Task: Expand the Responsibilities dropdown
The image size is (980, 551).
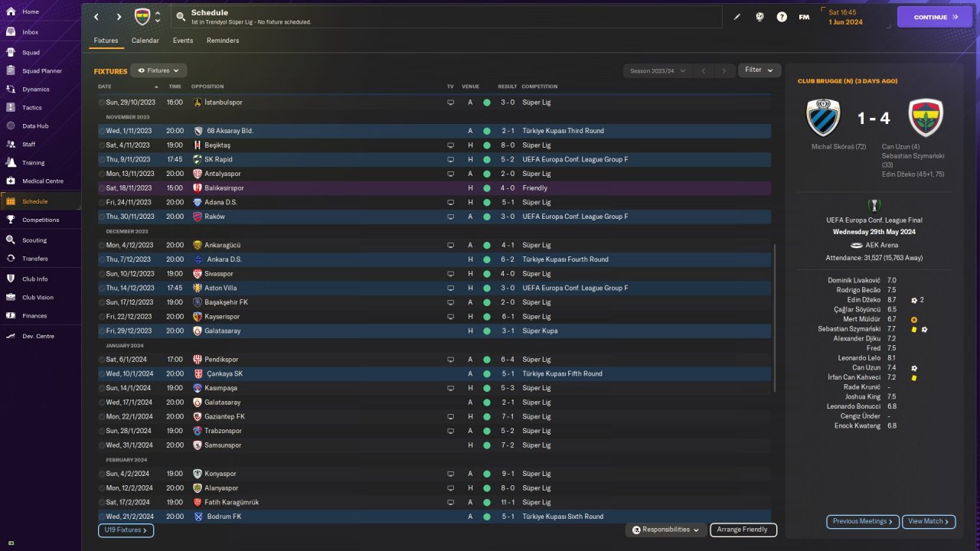Action: (x=665, y=530)
